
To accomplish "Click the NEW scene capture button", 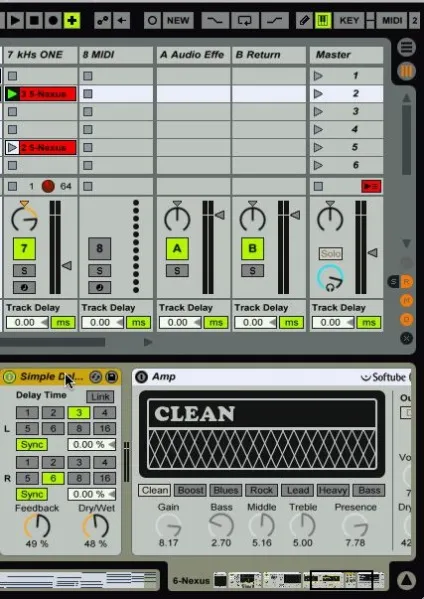I will (x=178, y=20).
